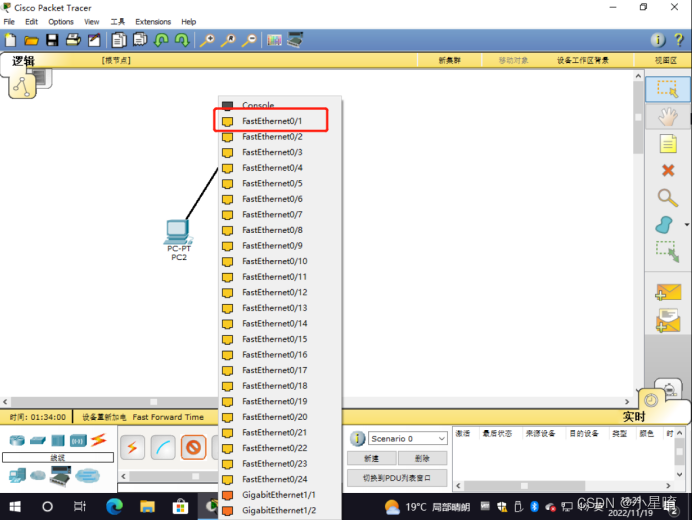Select FastEthernet0/24 port in the list
Viewport: 693px width, 520px height.
coord(280,479)
